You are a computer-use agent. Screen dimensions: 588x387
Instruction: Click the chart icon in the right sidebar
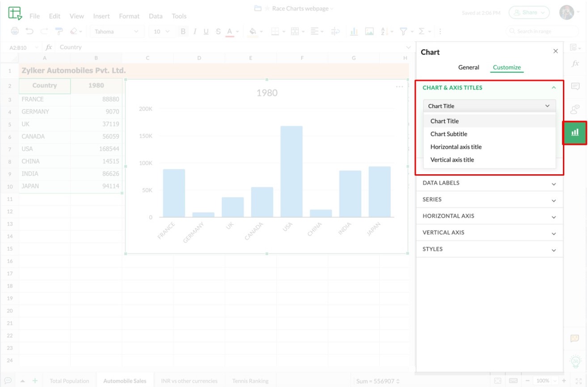[575, 133]
